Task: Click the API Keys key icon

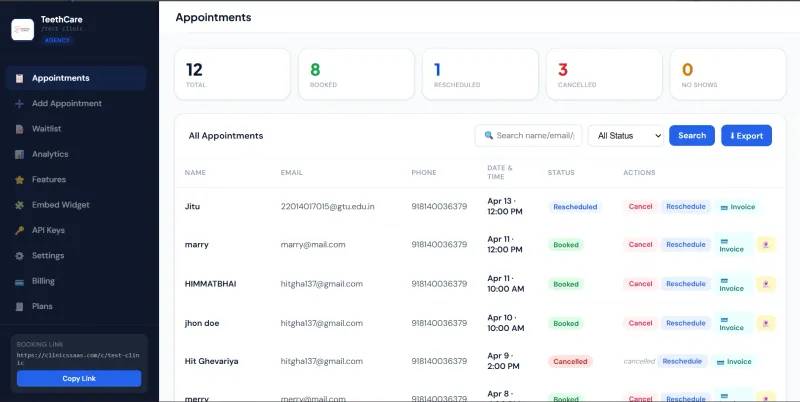Action: [x=19, y=231]
